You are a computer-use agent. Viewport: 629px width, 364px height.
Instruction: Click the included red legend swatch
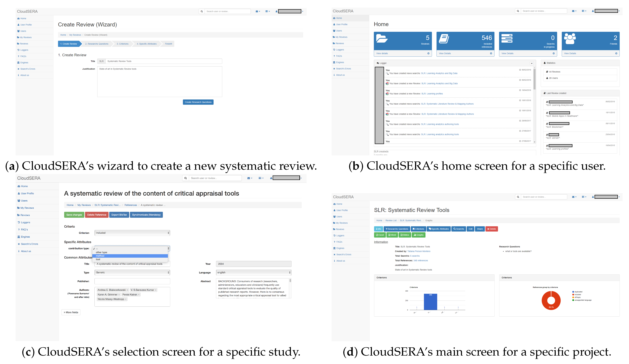click(573, 295)
